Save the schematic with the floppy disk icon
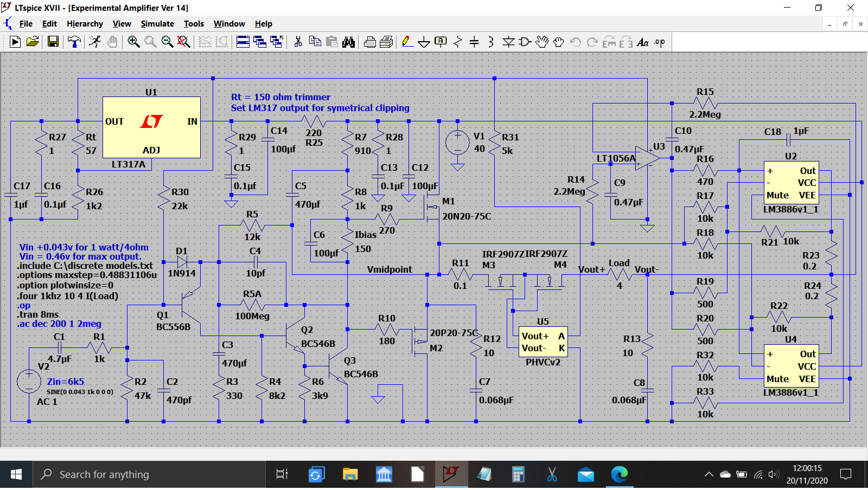868x490 pixels. pos(53,42)
